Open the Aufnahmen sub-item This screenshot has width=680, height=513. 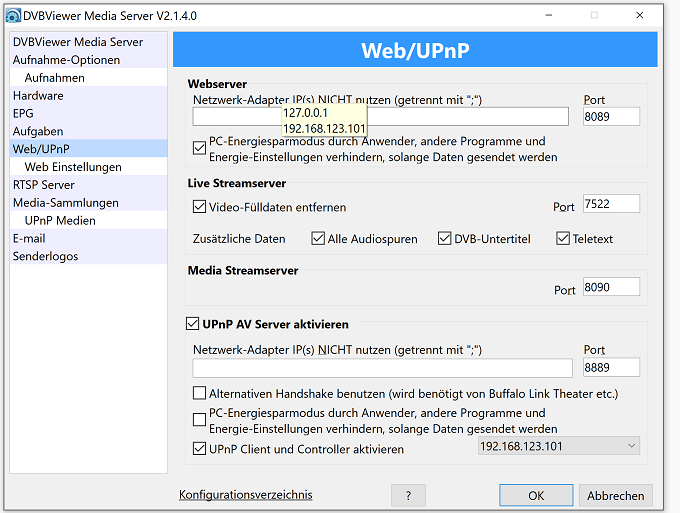[x=88, y=78]
